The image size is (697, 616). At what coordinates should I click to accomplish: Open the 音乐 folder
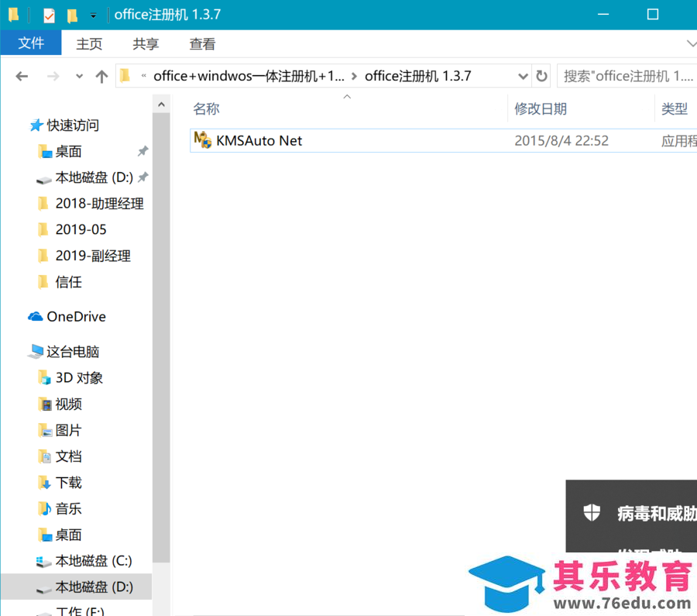pos(68,509)
